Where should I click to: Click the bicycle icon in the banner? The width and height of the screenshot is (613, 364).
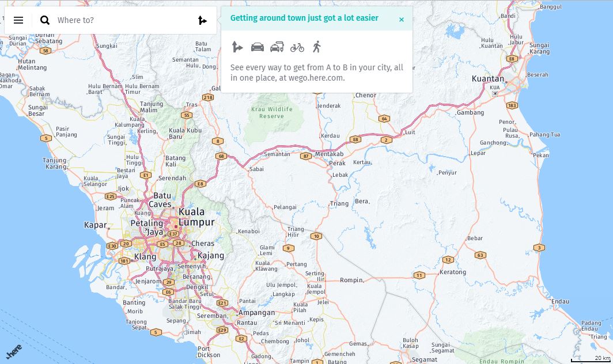coord(297,47)
